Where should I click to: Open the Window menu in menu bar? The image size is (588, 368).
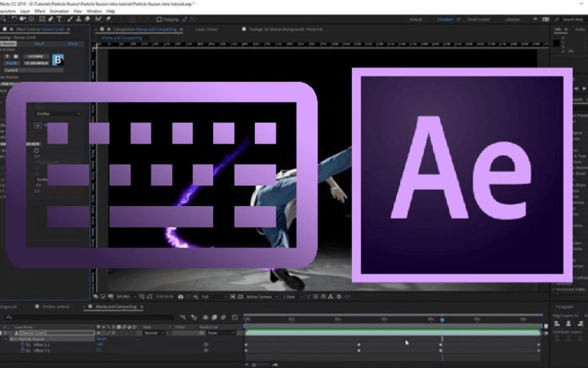coord(93,12)
